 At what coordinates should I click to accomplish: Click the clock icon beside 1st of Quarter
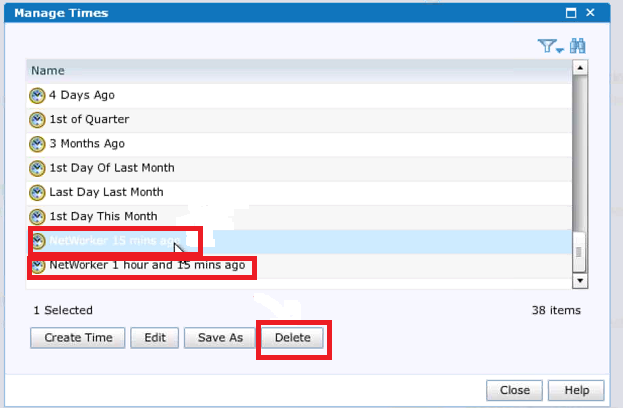point(37,120)
